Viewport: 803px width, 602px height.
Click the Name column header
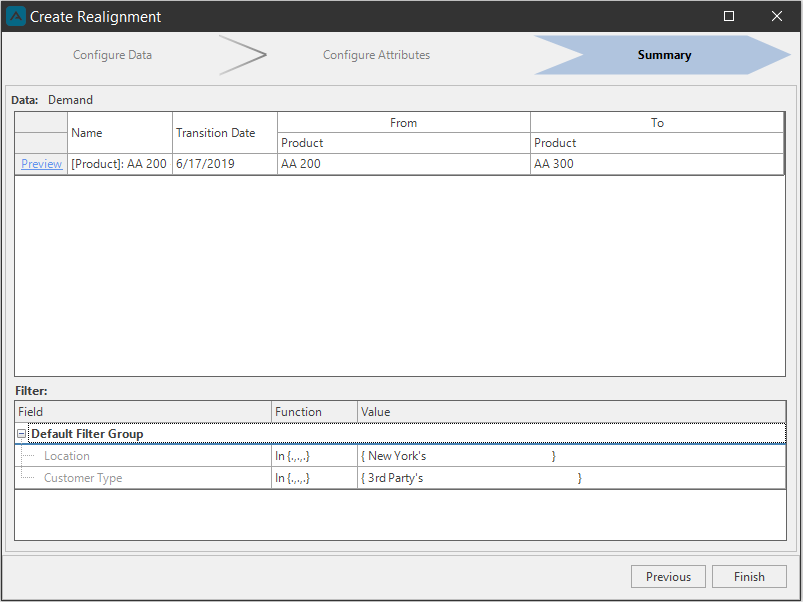click(120, 133)
